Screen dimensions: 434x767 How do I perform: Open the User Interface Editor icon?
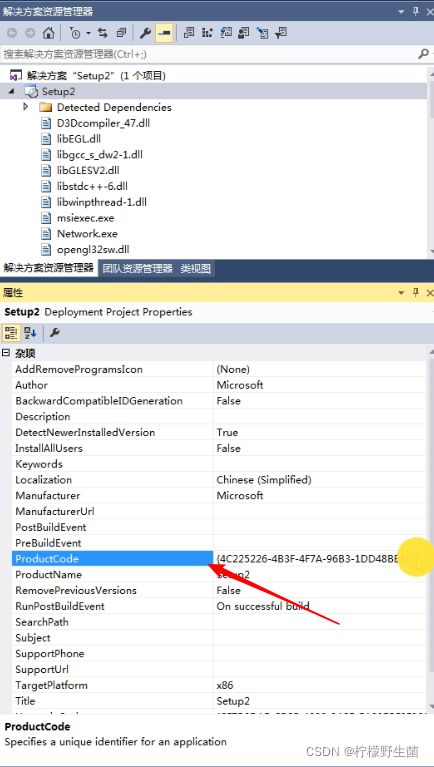244,33
